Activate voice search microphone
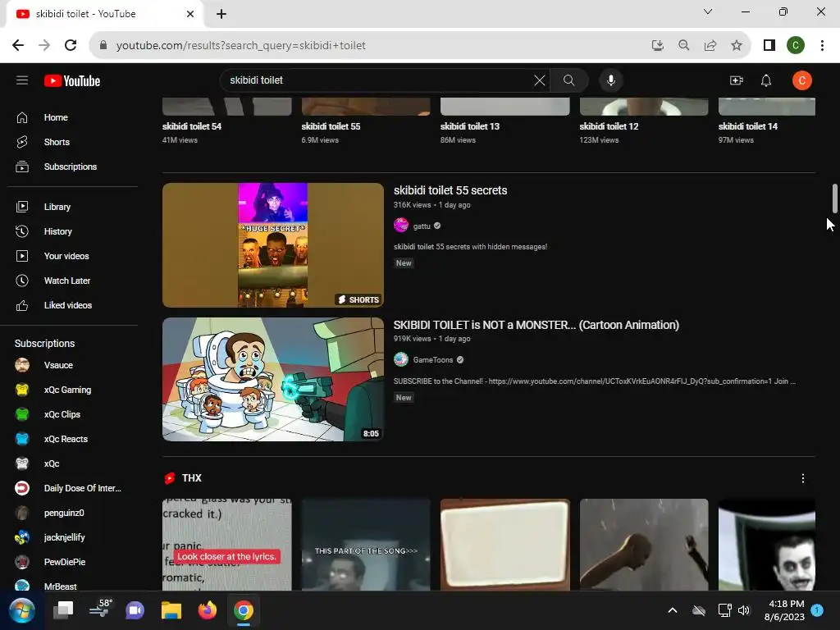The image size is (840, 630). pos(610,80)
